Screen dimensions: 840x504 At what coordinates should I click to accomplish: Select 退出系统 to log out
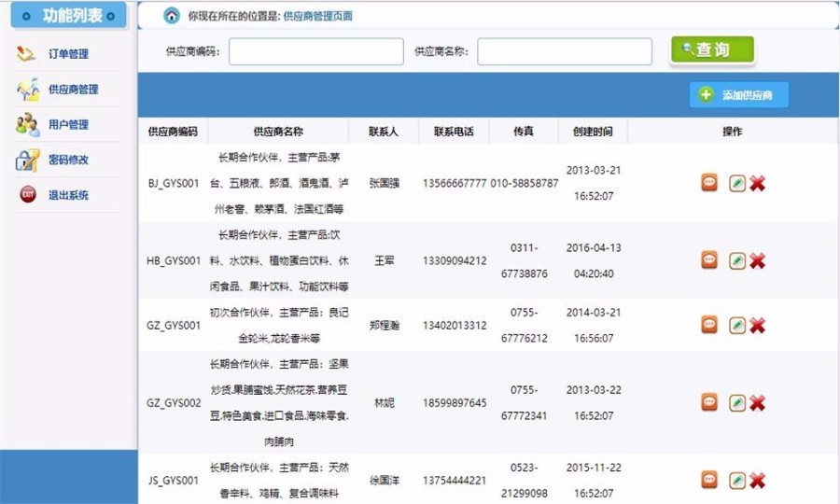pos(68,195)
